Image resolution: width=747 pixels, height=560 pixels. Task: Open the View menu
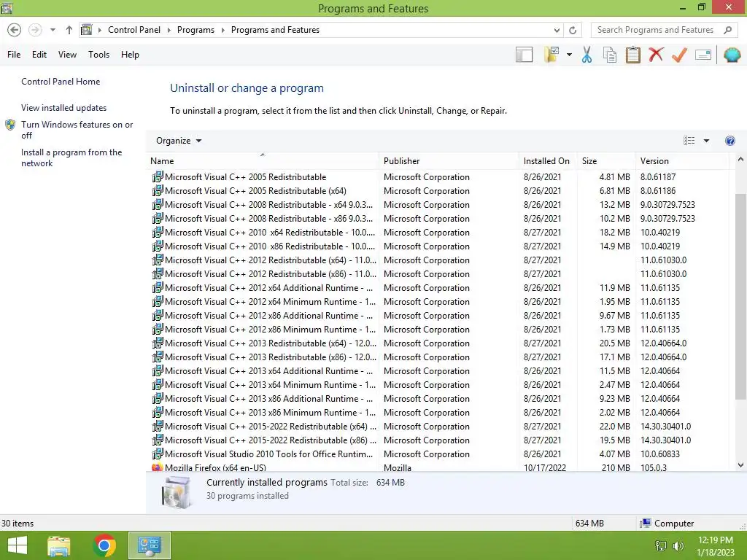point(67,54)
